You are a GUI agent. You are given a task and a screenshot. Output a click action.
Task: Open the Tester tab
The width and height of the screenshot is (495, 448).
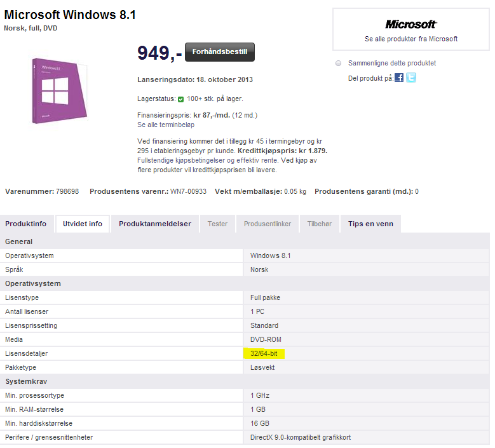(x=217, y=224)
